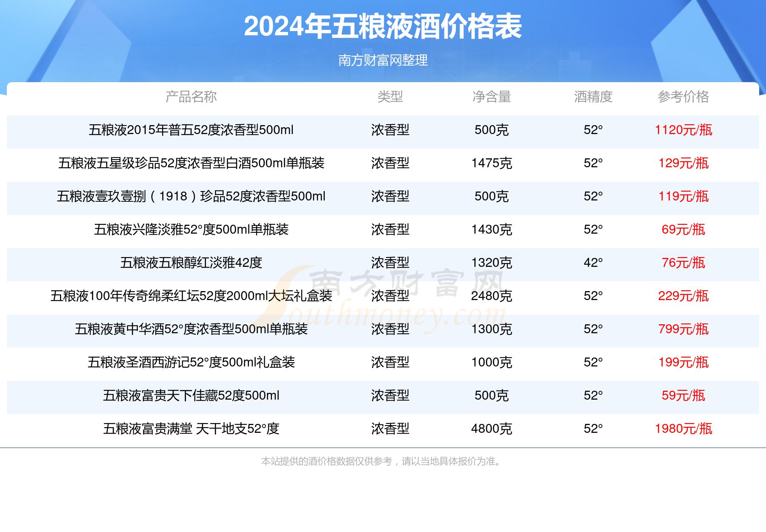The image size is (766, 532).
Task: Select 五粮液富贵满堂 天干地支52°度 product name
Action: coord(191,429)
